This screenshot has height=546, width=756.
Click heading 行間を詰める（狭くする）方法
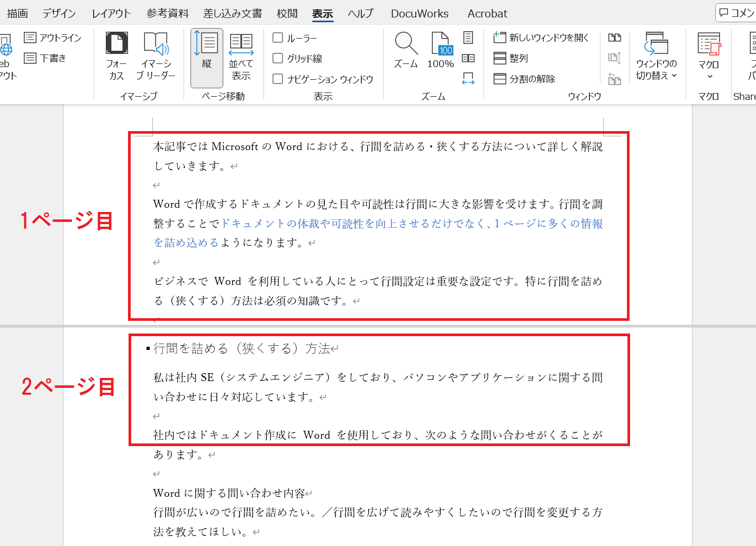point(242,348)
